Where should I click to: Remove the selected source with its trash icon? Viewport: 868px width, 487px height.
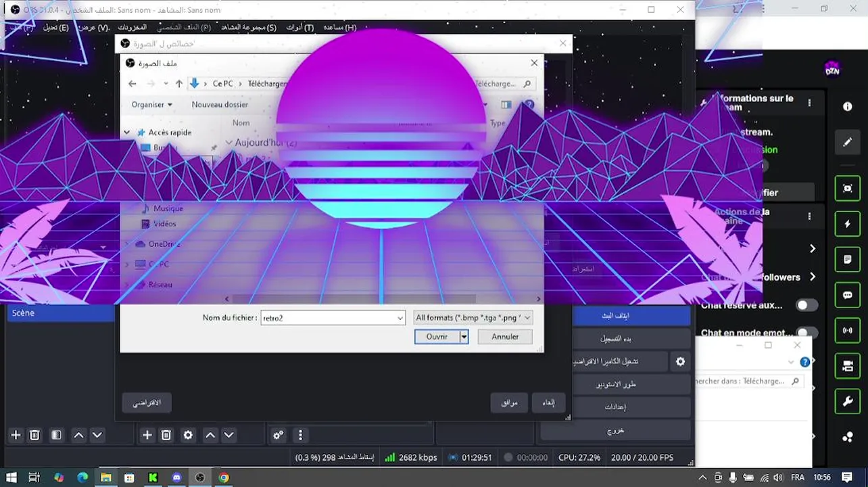[x=166, y=435]
